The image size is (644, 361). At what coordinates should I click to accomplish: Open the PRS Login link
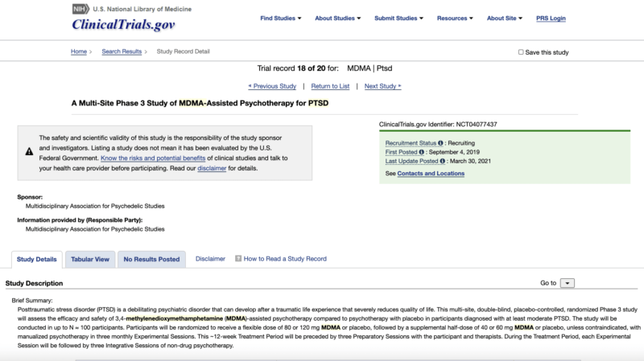[551, 18]
